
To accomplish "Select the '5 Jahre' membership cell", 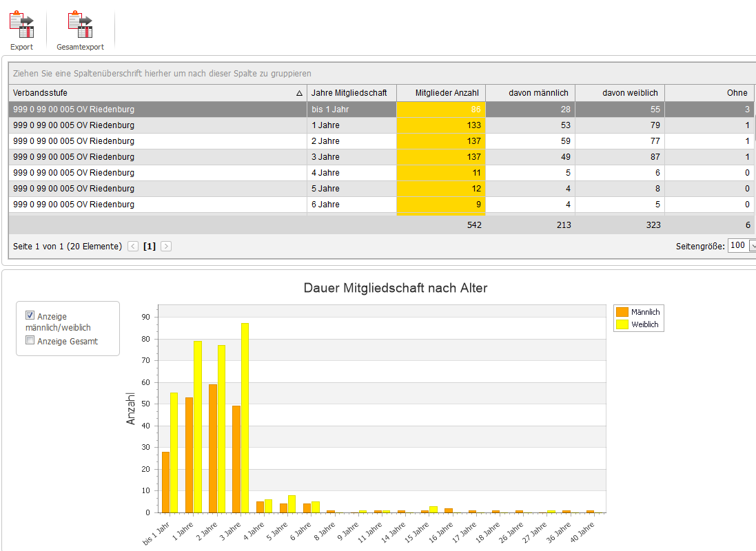I will point(351,189).
